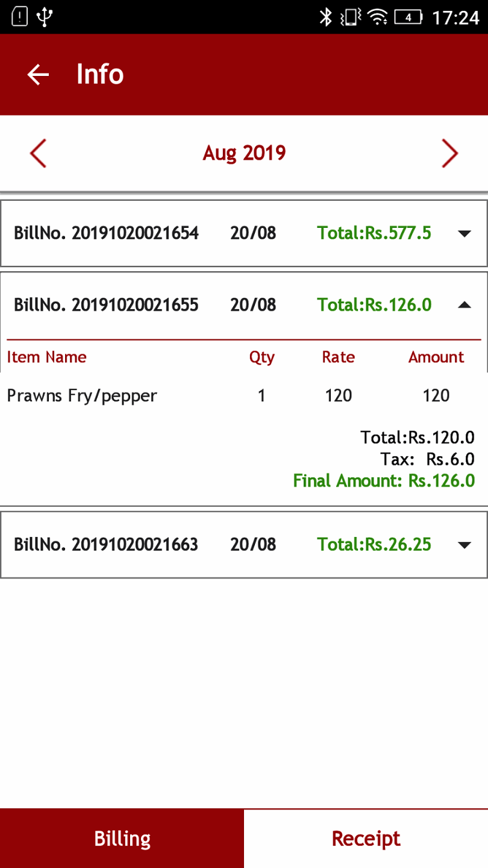This screenshot has width=488, height=868.
Task: Tap the Final Amount Rs.126.0 text
Action: [x=384, y=480]
